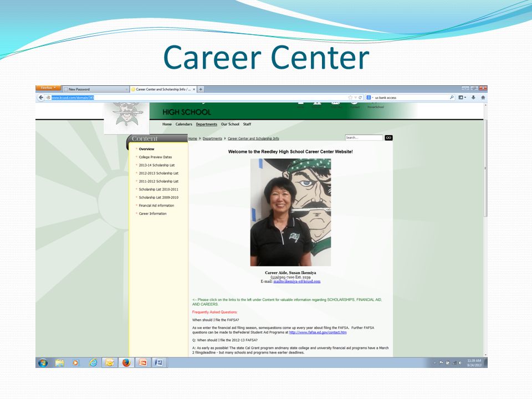532x399 pixels.
Task: Select the Career Center and Scholarship Info tab
Action: [163, 89]
